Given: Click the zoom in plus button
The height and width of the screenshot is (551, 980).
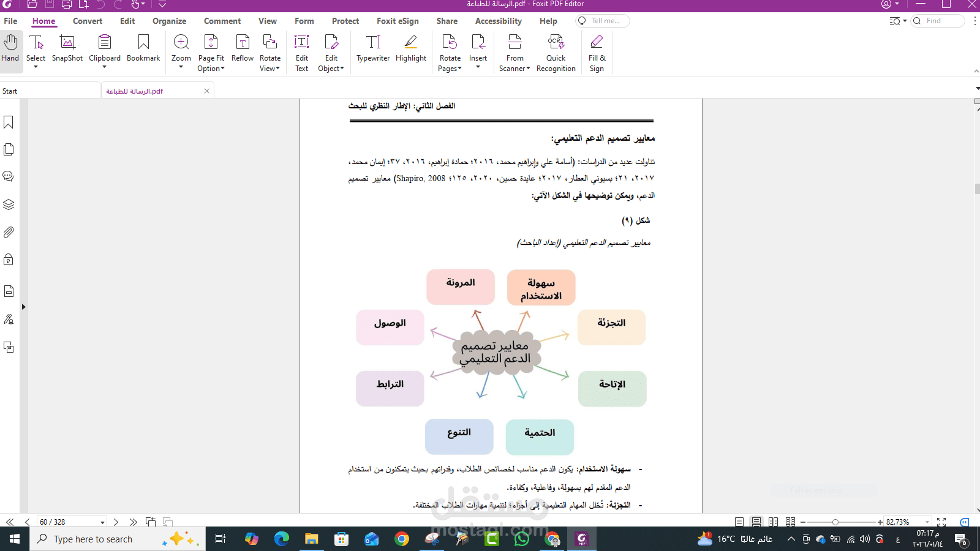Looking at the screenshot, I should (x=880, y=522).
